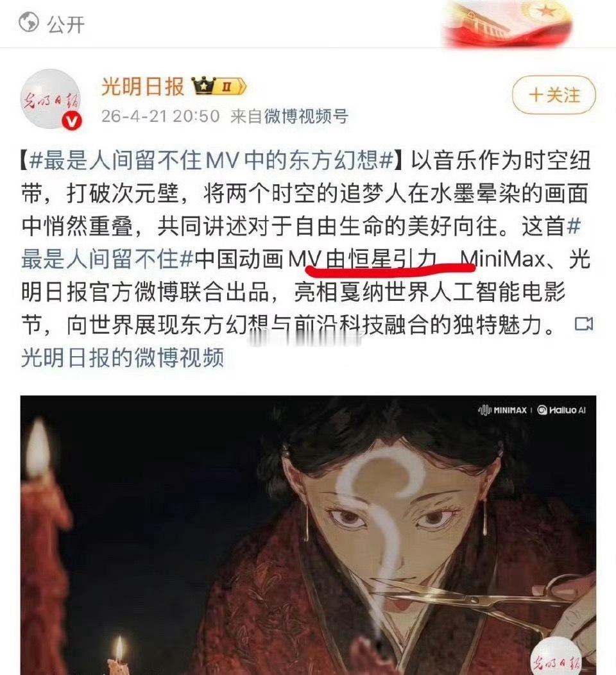Tap the crown membership level badge
The height and width of the screenshot is (675, 616).
(x=219, y=87)
